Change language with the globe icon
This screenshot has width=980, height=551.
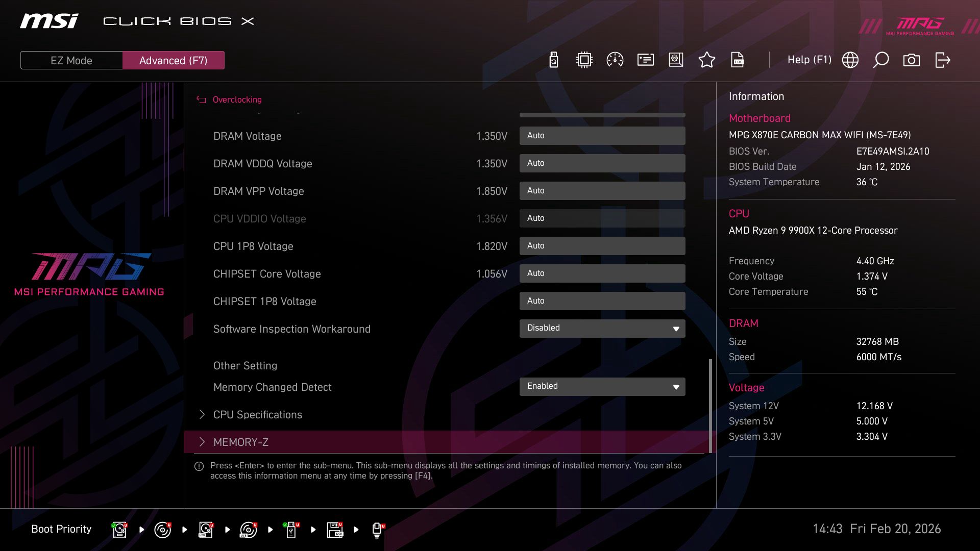tap(850, 60)
